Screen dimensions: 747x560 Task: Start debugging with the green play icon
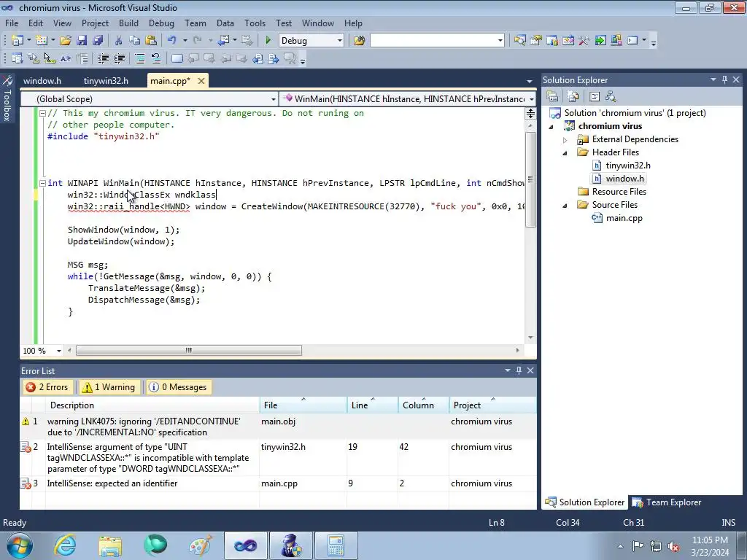[268, 41]
